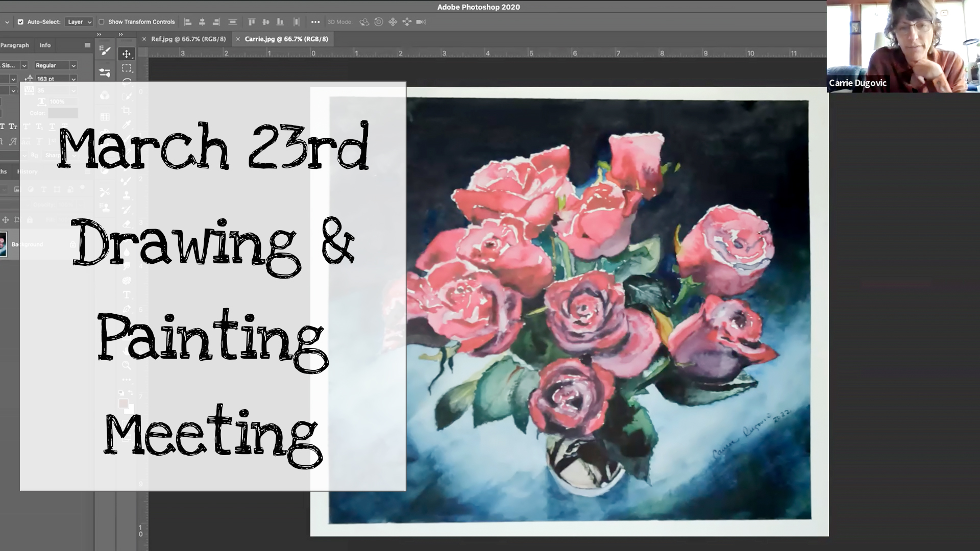Screen dimensions: 980x551
Task: Toggle the Auto-Select checkbox
Action: pyautogui.click(x=20, y=22)
